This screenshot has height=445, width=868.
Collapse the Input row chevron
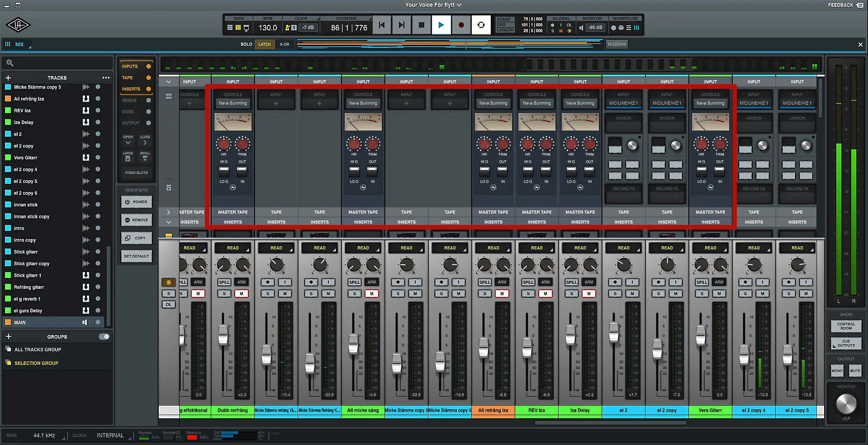pyautogui.click(x=168, y=82)
